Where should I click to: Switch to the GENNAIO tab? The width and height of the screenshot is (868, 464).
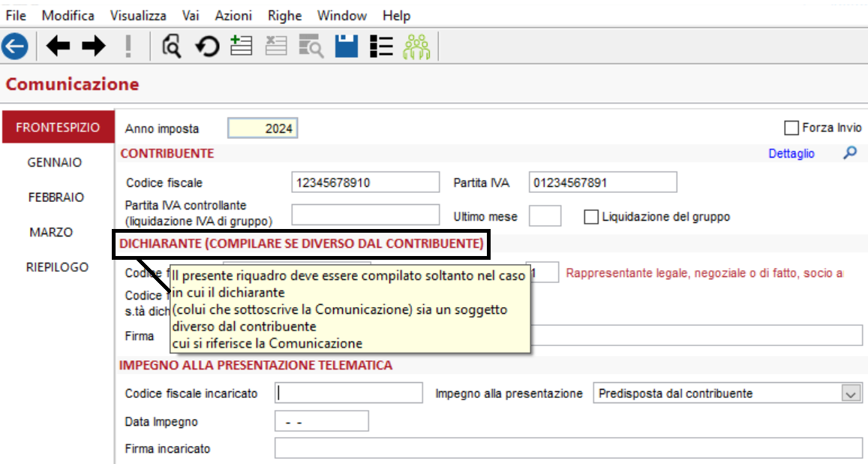point(54,162)
